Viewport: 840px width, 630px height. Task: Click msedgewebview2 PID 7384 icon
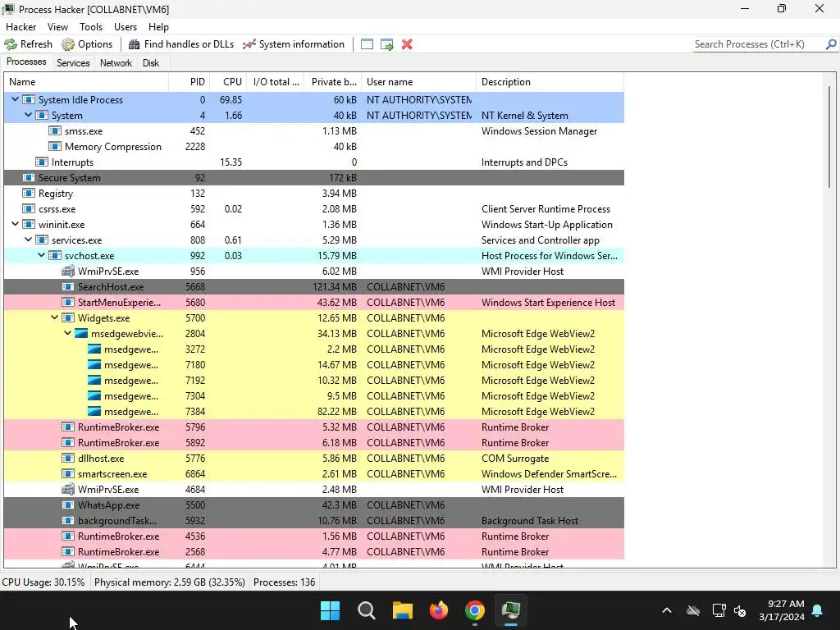click(x=94, y=412)
